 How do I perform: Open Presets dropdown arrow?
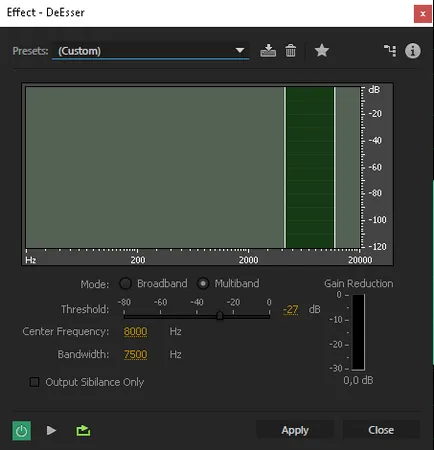tap(240, 50)
